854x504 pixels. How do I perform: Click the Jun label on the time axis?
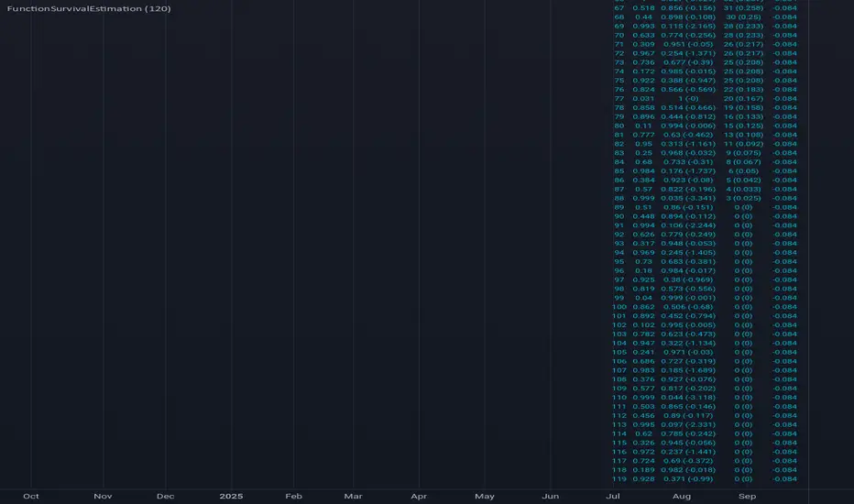[551, 497]
